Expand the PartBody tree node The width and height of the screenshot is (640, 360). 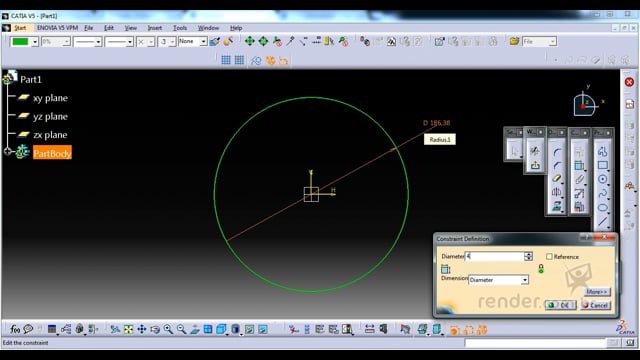coord(7,151)
